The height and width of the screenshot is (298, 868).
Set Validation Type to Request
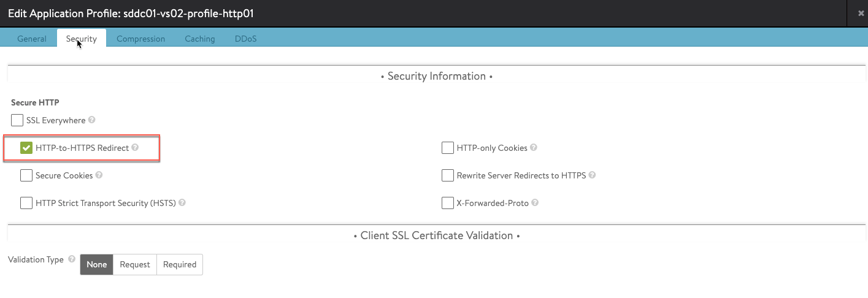click(x=135, y=265)
